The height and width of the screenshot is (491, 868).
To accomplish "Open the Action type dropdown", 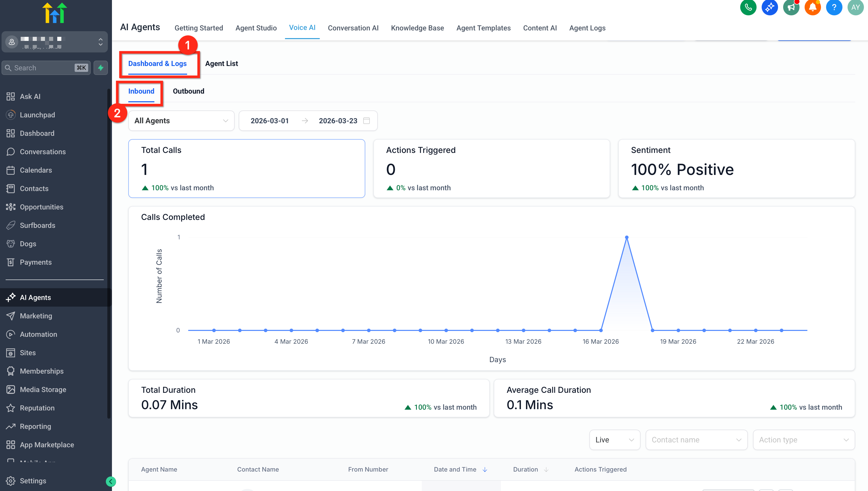I will point(804,440).
